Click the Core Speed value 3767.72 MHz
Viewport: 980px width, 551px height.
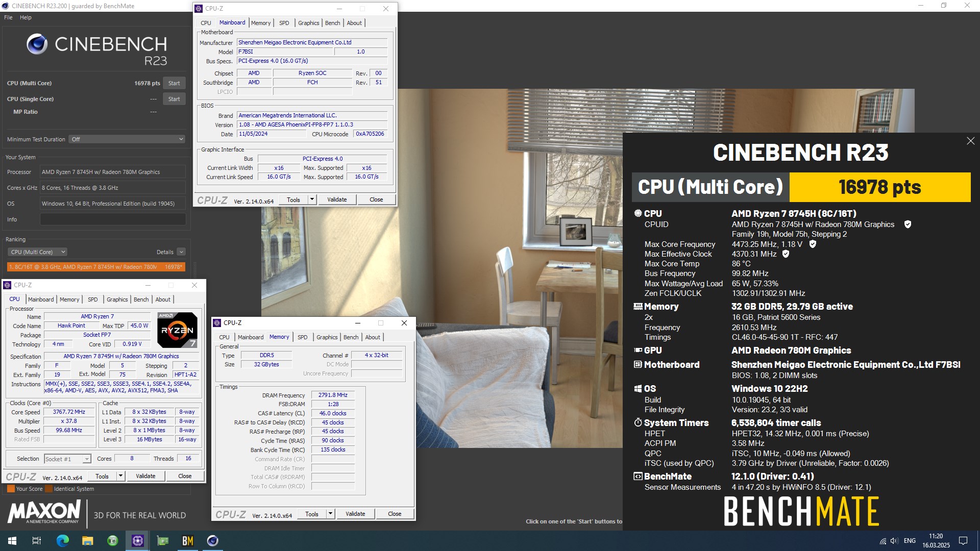point(69,412)
